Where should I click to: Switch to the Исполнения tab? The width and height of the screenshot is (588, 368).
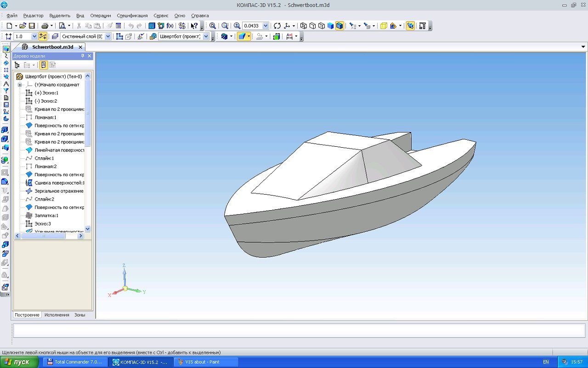coord(57,315)
